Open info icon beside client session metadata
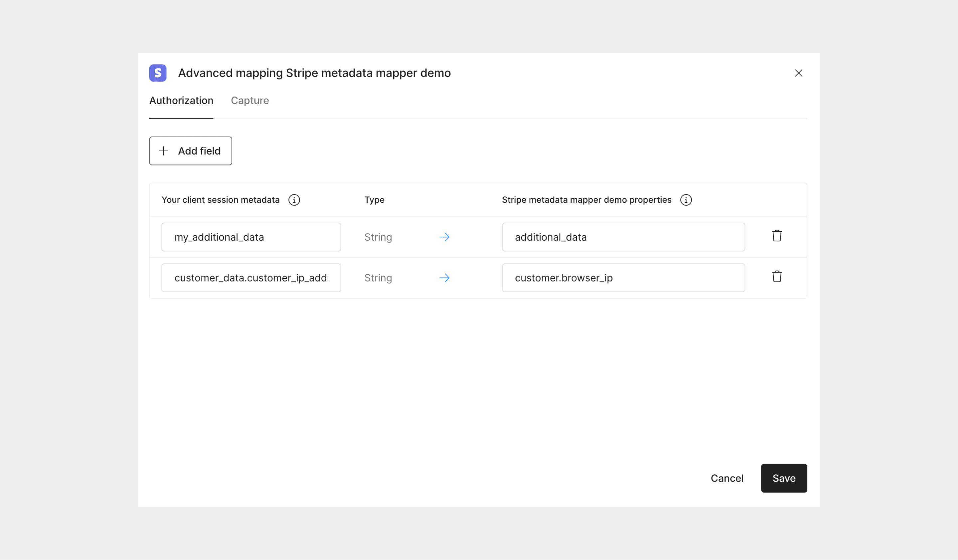 294,200
